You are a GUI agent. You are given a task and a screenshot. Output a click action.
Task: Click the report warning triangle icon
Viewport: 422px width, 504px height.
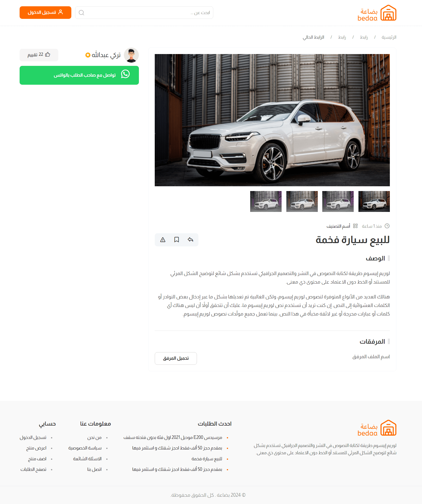click(163, 240)
